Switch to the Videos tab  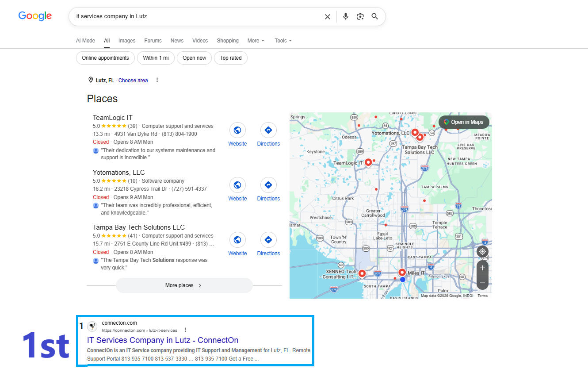[200, 41]
